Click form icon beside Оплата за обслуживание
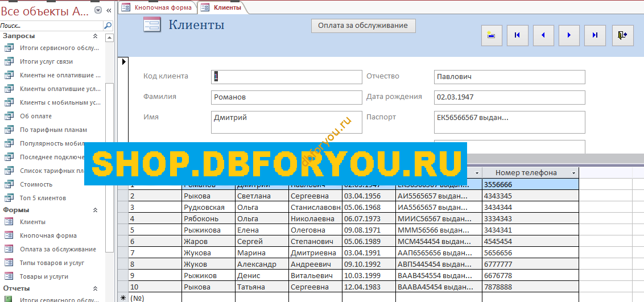The height and width of the screenshot is (302, 644). point(9,249)
